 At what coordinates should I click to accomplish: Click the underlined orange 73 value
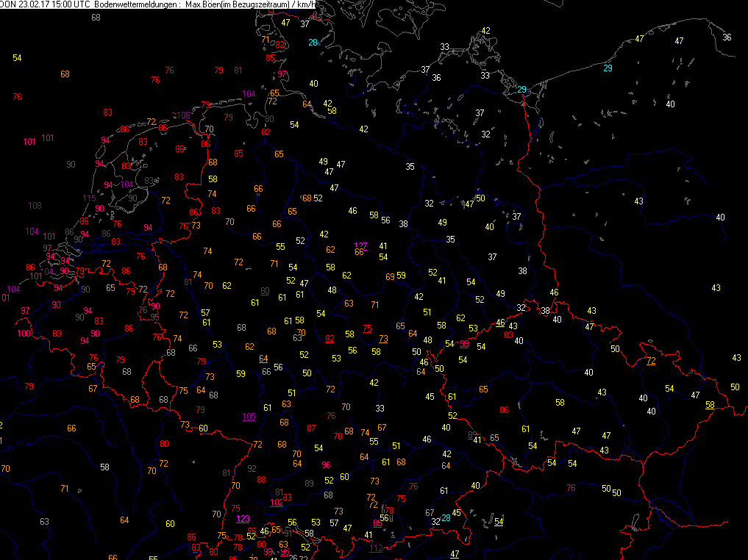pos(383,339)
